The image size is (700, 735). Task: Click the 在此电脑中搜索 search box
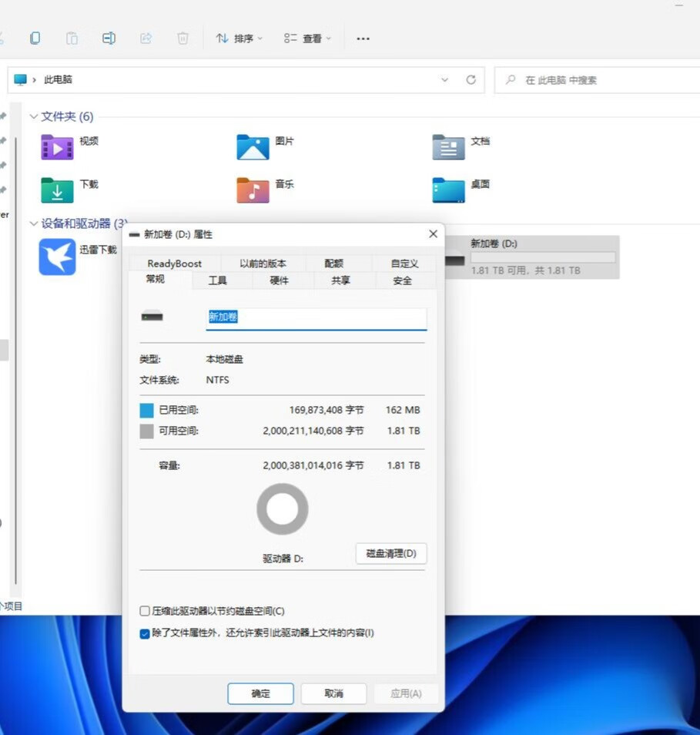(593, 80)
